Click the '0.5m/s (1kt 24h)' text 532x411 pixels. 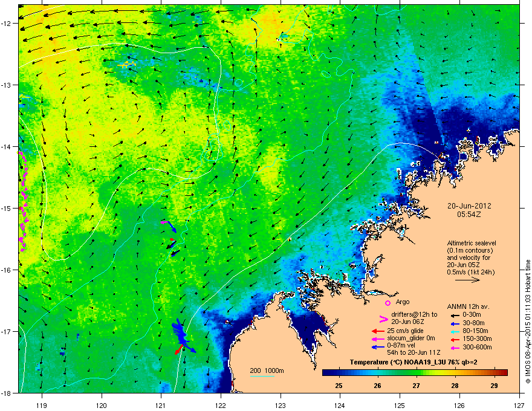(x=470, y=272)
